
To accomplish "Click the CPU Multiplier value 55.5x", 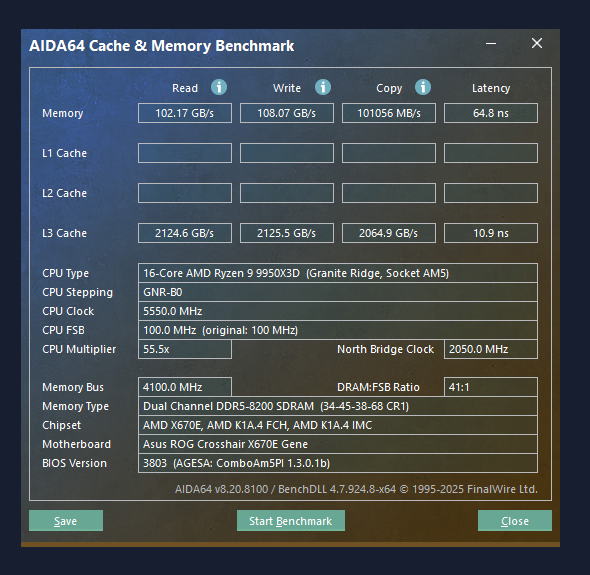I will (185, 349).
